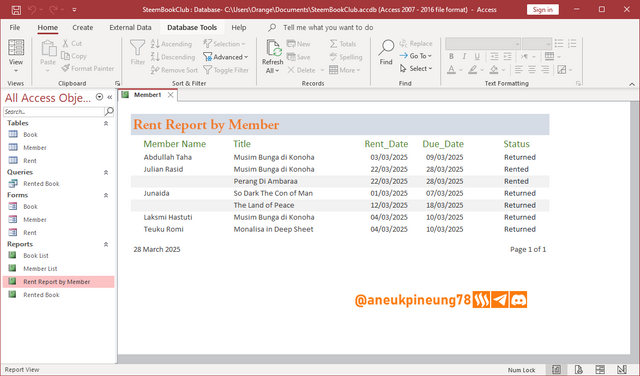Viewport: 640px width, 376px height.
Task: Click the Refresh All icon
Action: click(273, 48)
